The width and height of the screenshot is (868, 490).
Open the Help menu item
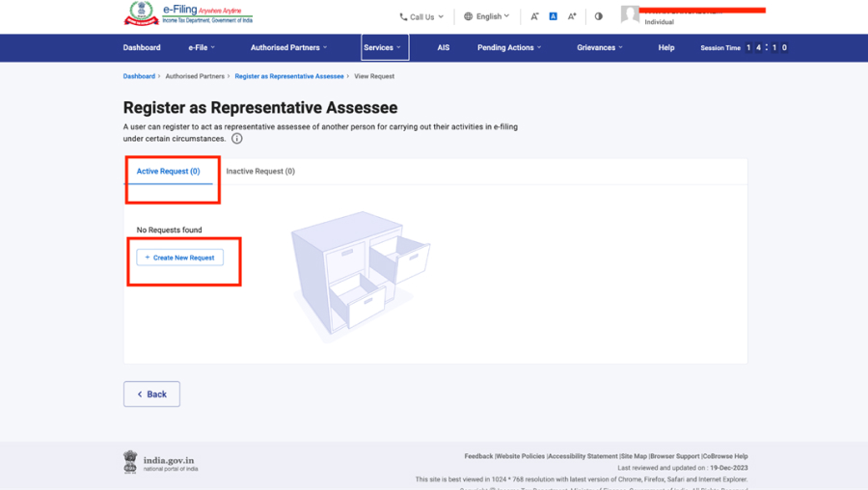[665, 47]
